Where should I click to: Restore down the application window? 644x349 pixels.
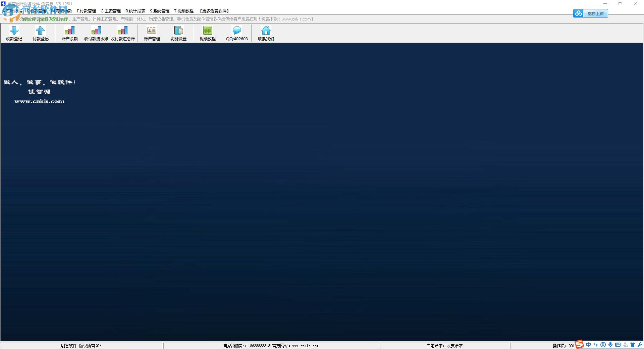pyautogui.click(x=620, y=4)
